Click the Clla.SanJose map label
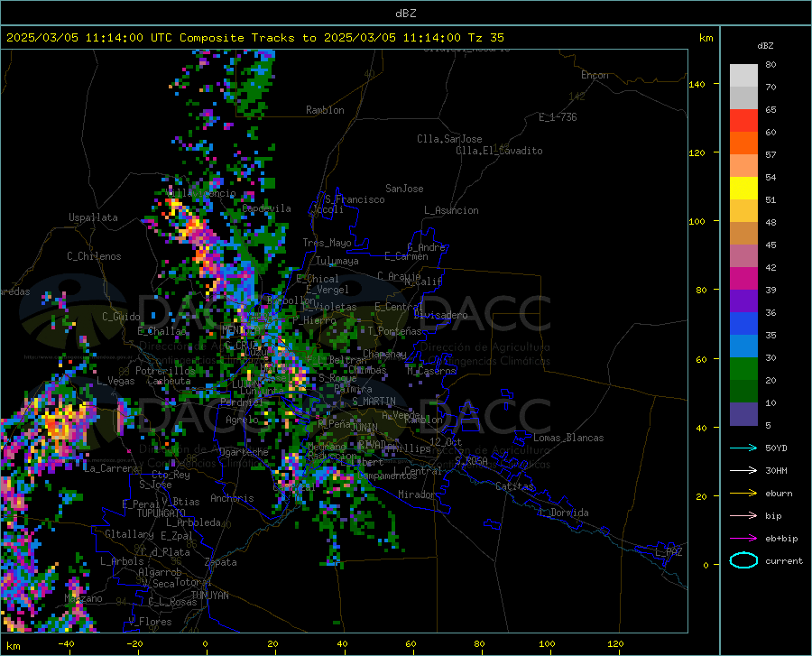 pyautogui.click(x=449, y=139)
